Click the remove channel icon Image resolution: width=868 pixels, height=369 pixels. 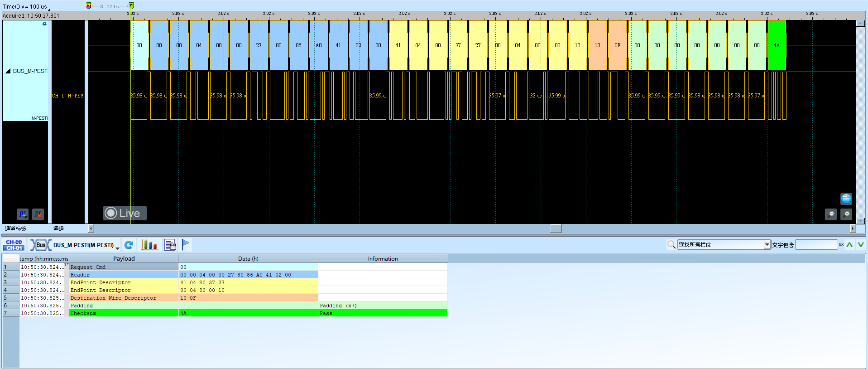pyautogui.click(x=38, y=214)
